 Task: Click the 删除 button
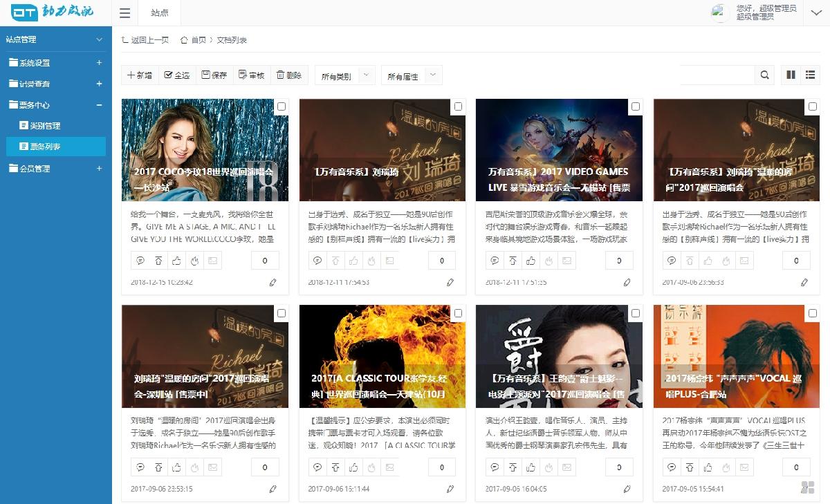tap(289, 75)
